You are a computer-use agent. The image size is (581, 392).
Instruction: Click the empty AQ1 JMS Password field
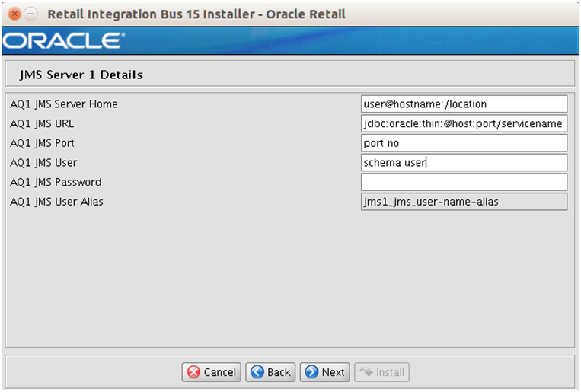coord(464,182)
